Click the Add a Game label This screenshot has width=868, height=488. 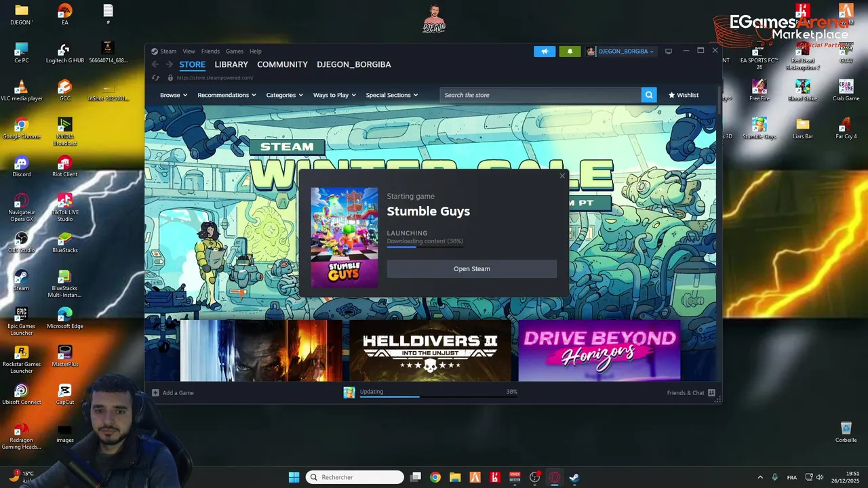pyautogui.click(x=178, y=392)
